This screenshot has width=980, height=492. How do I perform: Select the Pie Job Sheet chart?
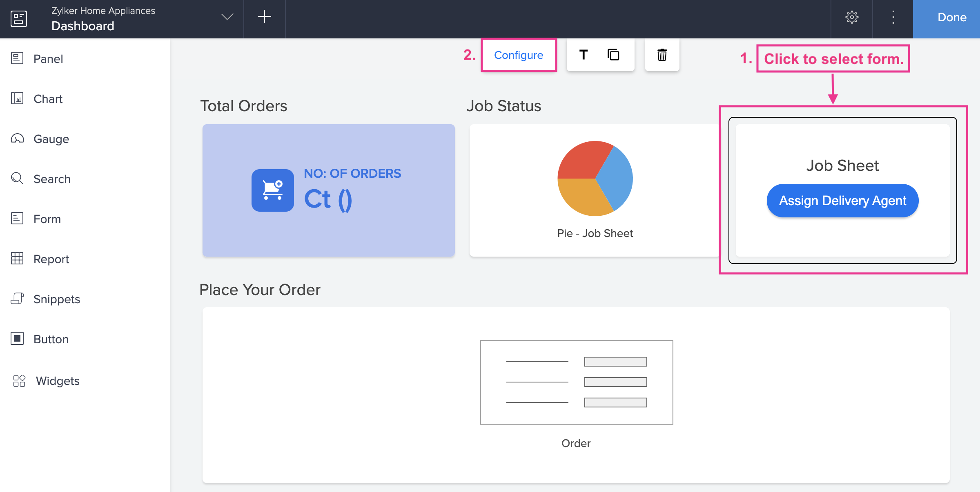click(x=595, y=179)
